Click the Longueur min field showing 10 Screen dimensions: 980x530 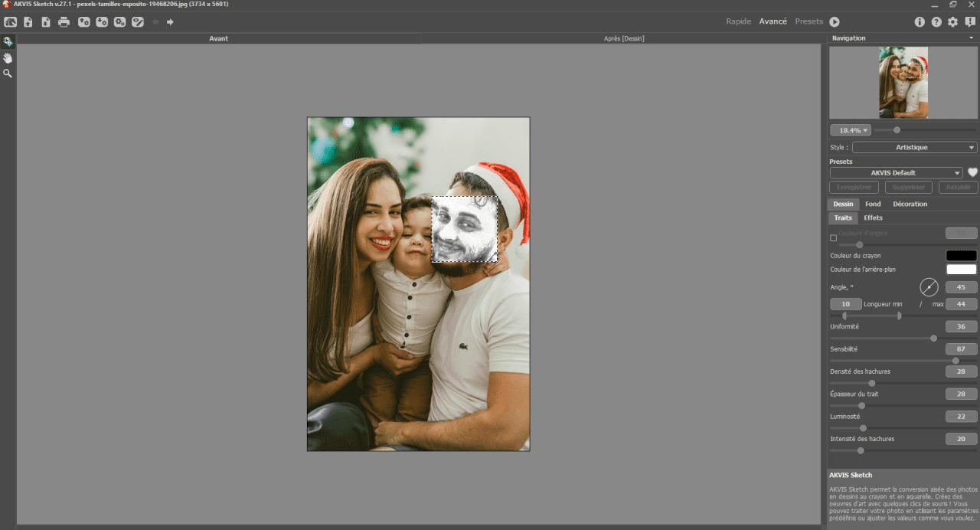coord(846,304)
